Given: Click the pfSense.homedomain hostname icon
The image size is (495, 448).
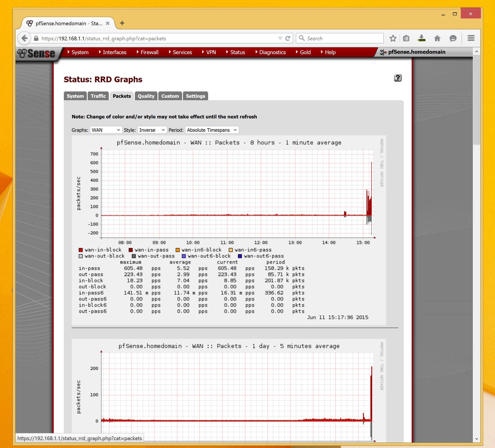Looking at the screenshot, I should click(383, 52).
